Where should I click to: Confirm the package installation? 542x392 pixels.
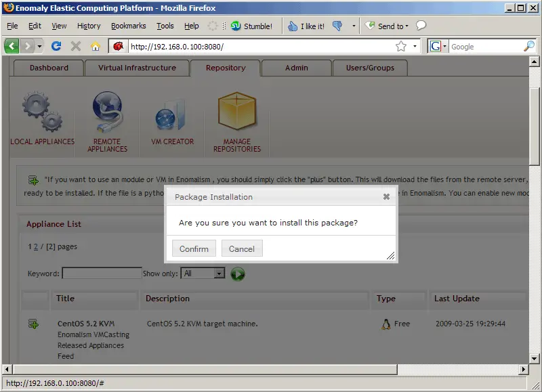coord(194,248)
